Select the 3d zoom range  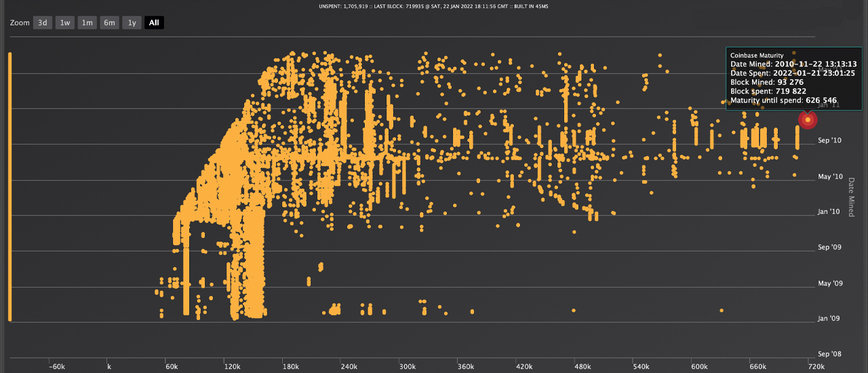[x=42, y=22]
